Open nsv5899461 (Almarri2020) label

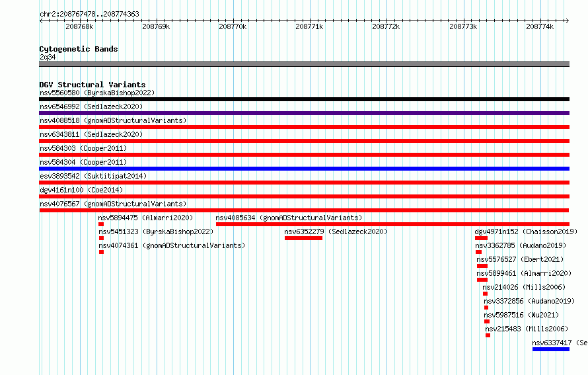pos(524,273)
